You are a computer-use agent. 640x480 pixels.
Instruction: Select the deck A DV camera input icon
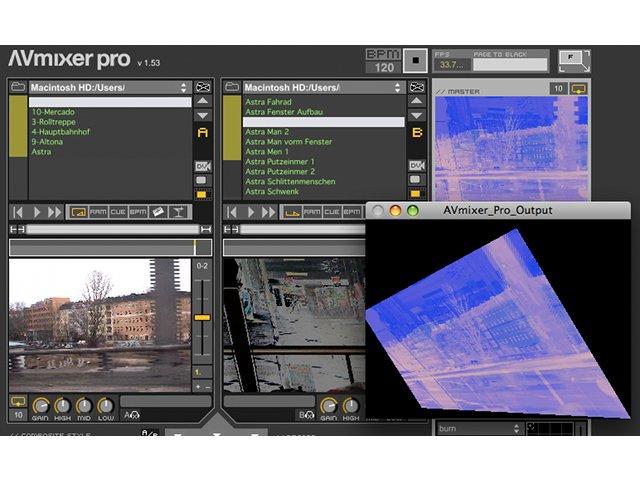[203, 166]
